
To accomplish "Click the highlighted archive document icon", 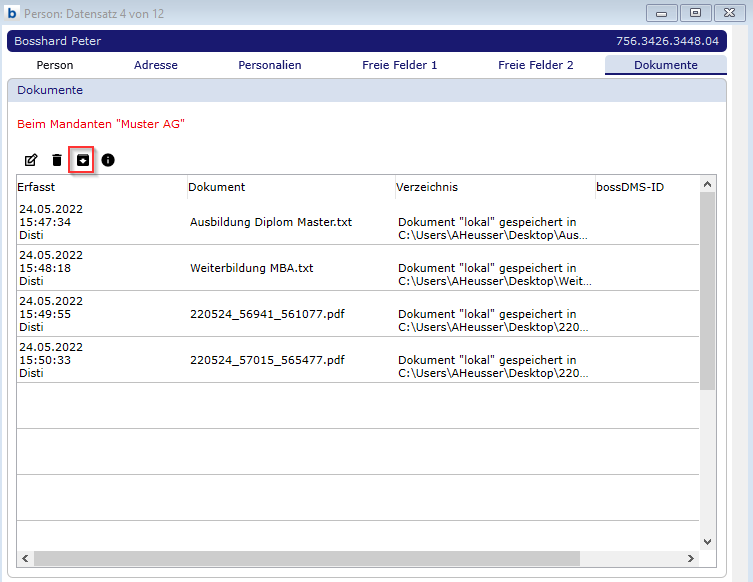I will click(x=83, y=160).
